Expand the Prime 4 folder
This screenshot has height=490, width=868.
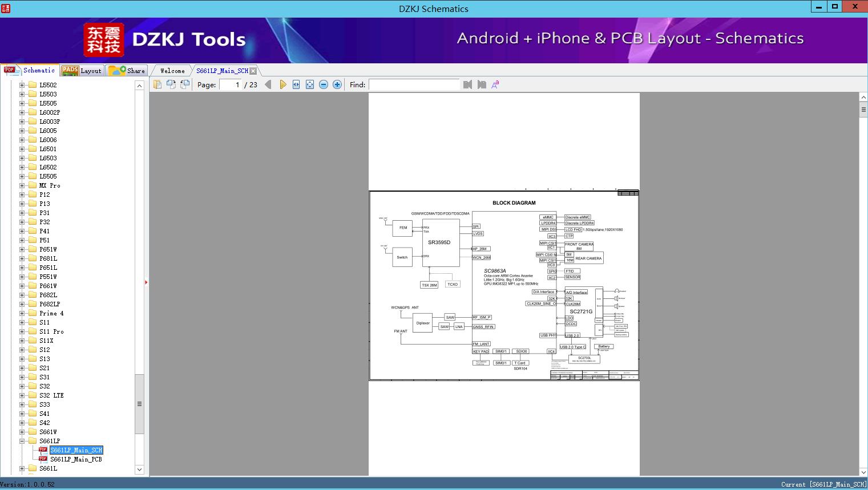22,313
